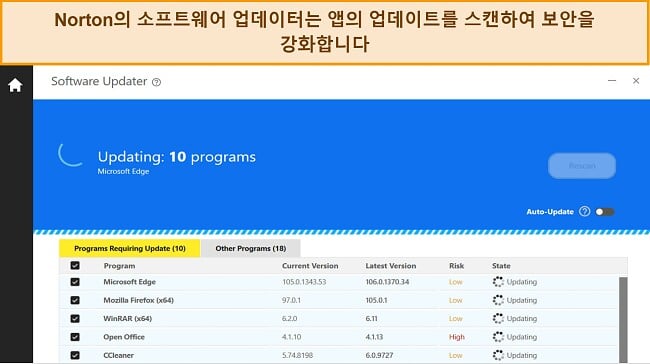The height and width of the screenshot is (364, 650).
Task: Minimize the Software Updater window
Action: point(612,81)
